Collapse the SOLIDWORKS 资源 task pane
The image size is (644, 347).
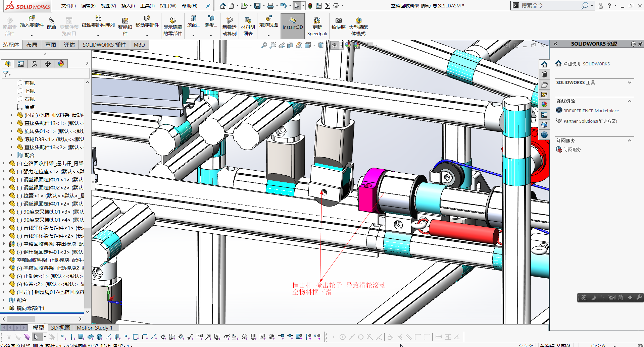point(555,44)
